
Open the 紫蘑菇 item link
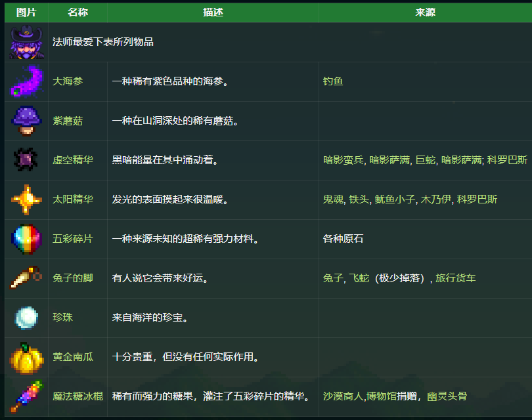tap(68, 121)
